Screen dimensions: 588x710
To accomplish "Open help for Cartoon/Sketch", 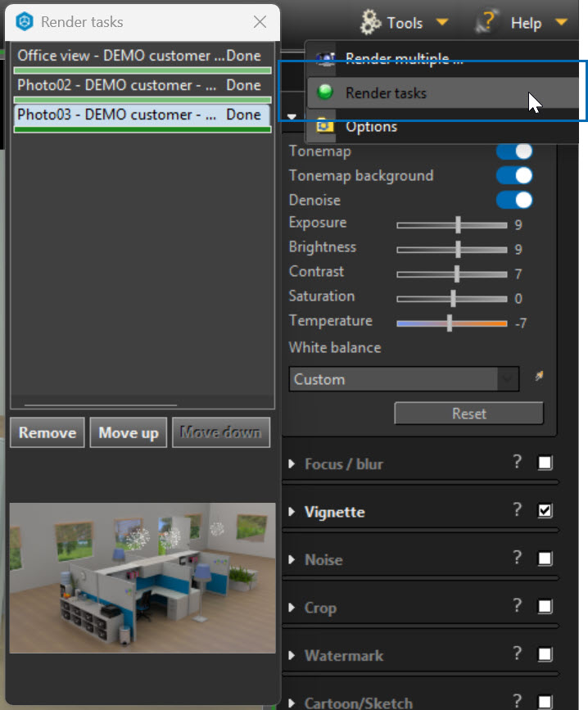I will (x=518, y=700).
